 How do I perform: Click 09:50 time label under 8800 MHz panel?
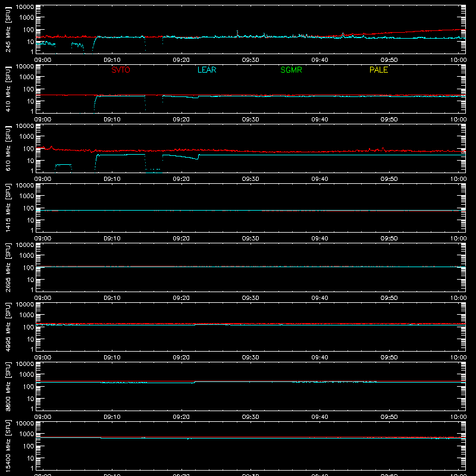click(x=389, y=417)
